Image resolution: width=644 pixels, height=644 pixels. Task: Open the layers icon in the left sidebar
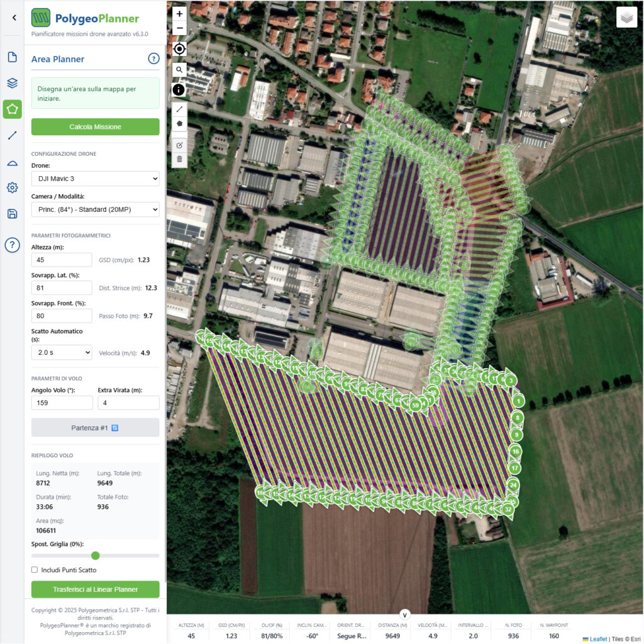[12, 83]
